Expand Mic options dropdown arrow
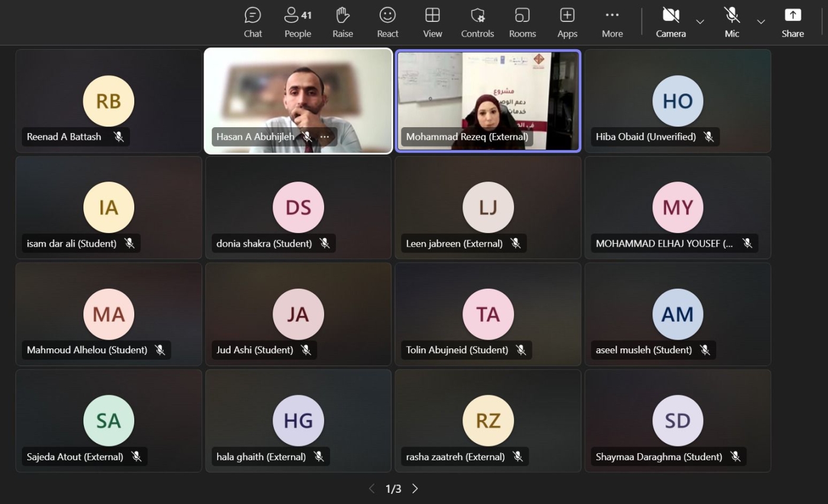 [x=761, y=22]
